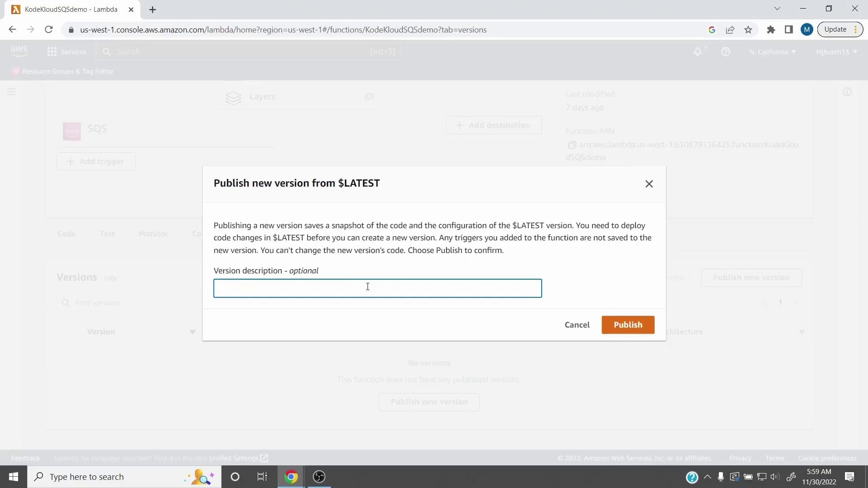Viewport: 868px width, 488px height.
Task: Expand the browser tab search chevron
Action: point(777,9)
